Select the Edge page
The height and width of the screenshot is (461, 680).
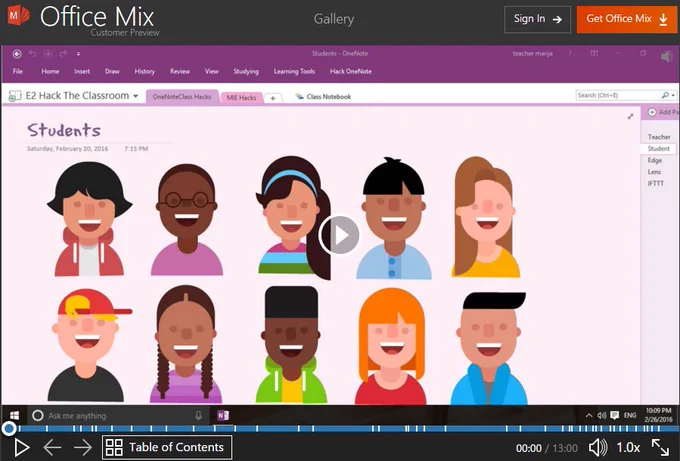click(655, 160)
